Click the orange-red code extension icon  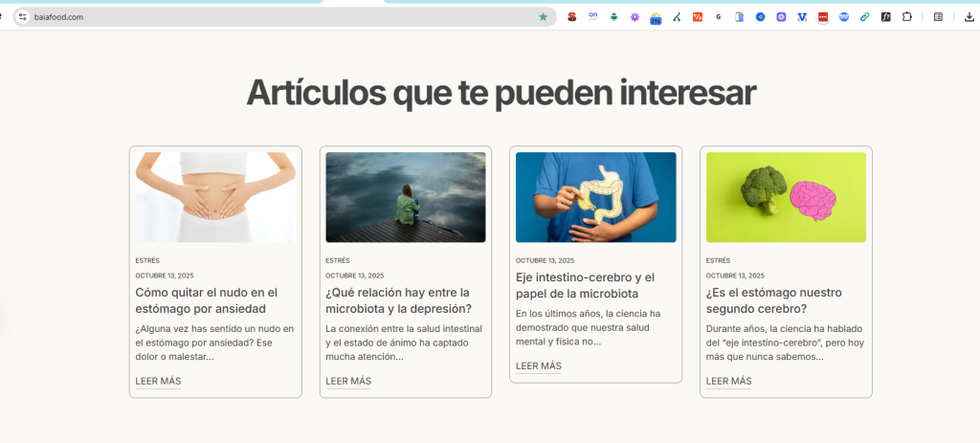(698, 17)
